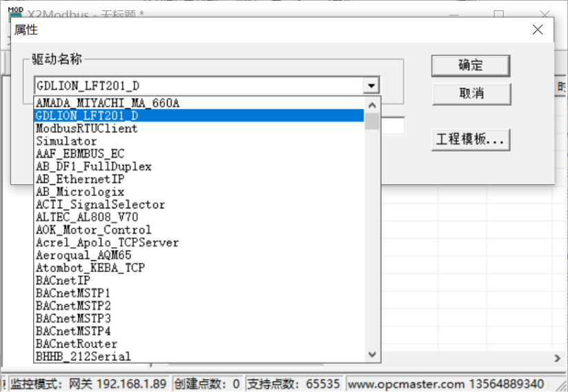Select Acrel_Apolo_TCPServer driver

199,242
